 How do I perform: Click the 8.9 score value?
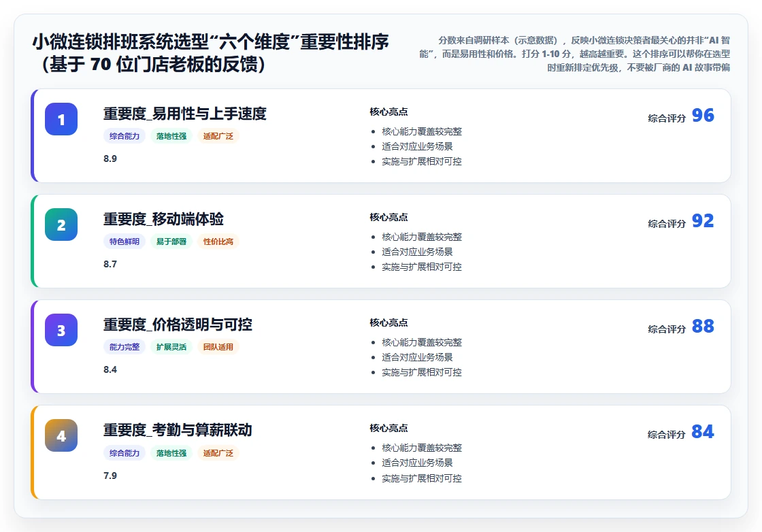(110, 159)
